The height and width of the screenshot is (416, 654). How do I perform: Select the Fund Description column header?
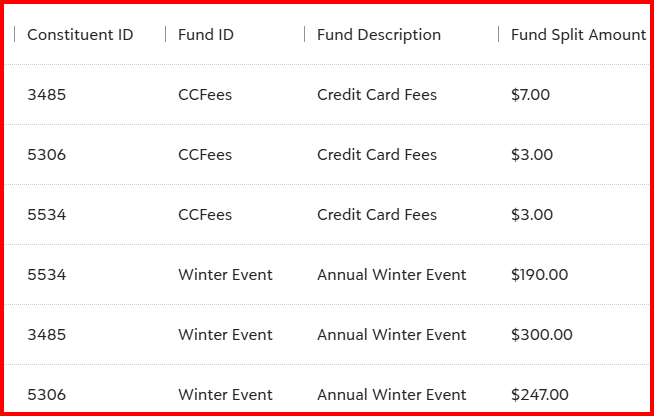[379, 35]
